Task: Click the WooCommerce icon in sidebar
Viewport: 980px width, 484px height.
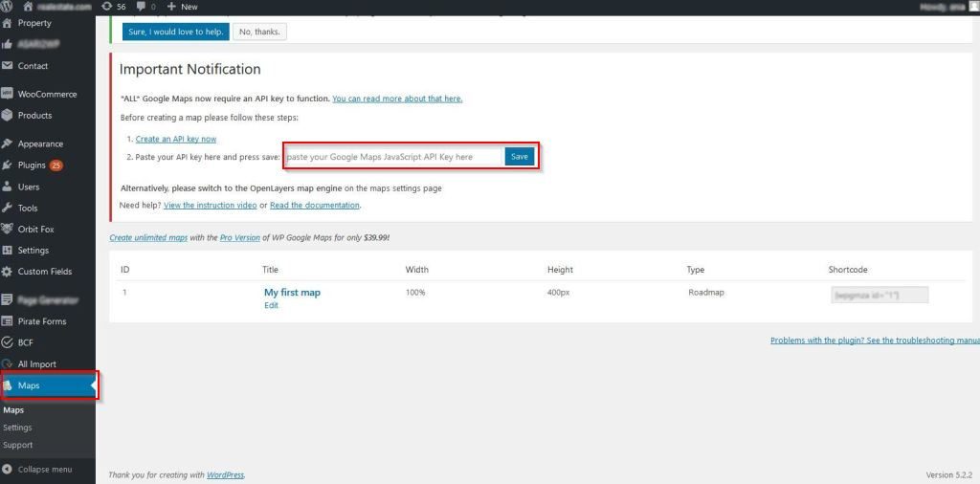Action: [x=9, y=94]
